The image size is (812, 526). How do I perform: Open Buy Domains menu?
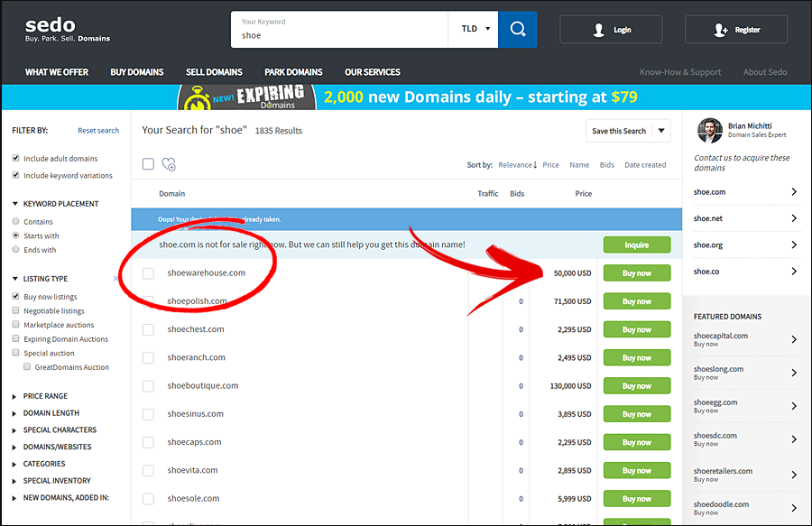point(137,72)
